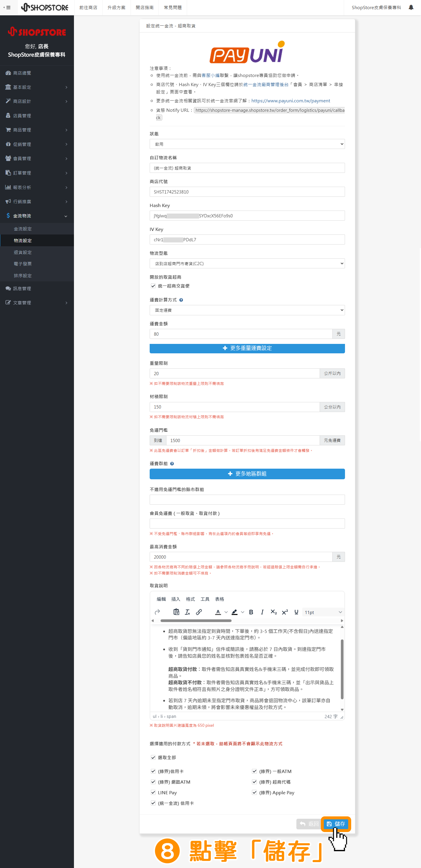The height and width of the screenshot is (868, 421).
Task: Open the 運費計算方式 dropdown
Action: [x=247, y=310]
